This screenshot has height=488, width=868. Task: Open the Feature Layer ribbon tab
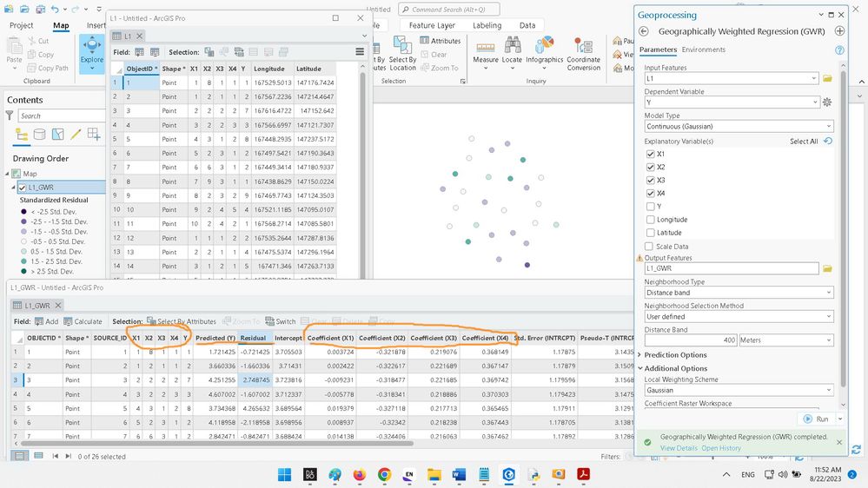(432, 25)
